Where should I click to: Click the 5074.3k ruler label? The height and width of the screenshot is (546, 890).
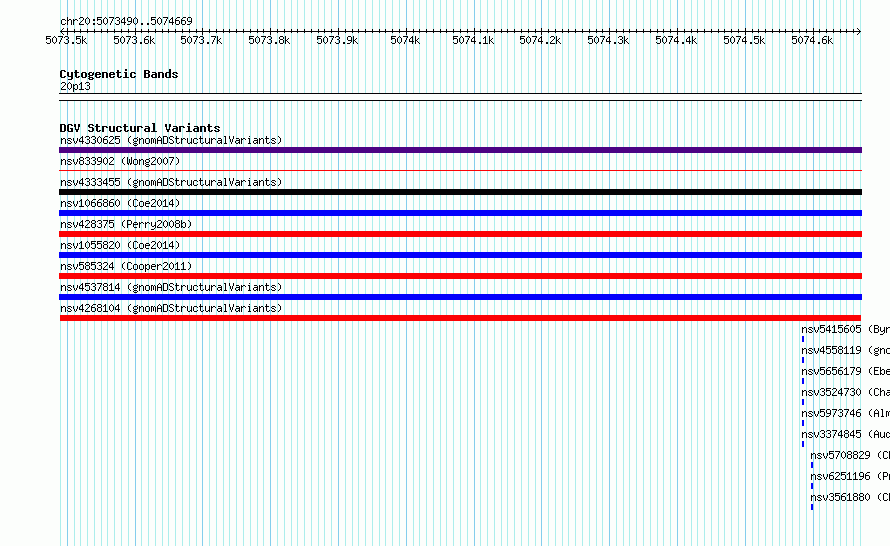(608, 40)
